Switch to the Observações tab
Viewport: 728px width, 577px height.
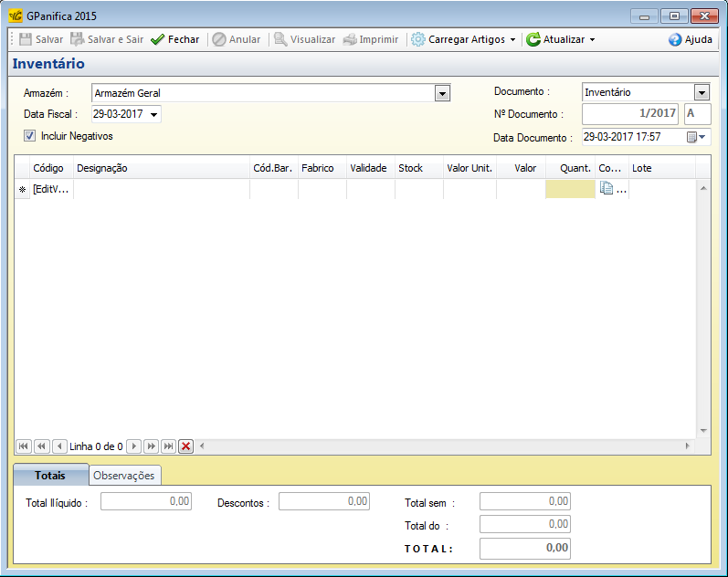(125, 476)
